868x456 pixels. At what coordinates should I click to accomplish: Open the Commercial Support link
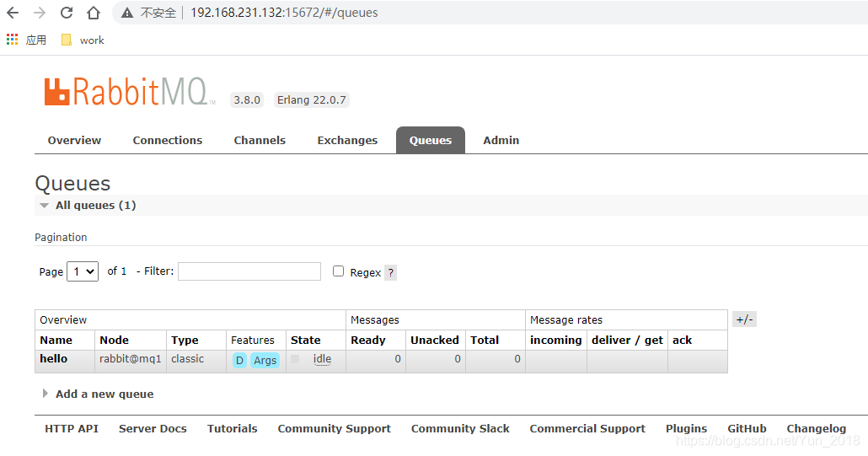click(x=587, y=428)
